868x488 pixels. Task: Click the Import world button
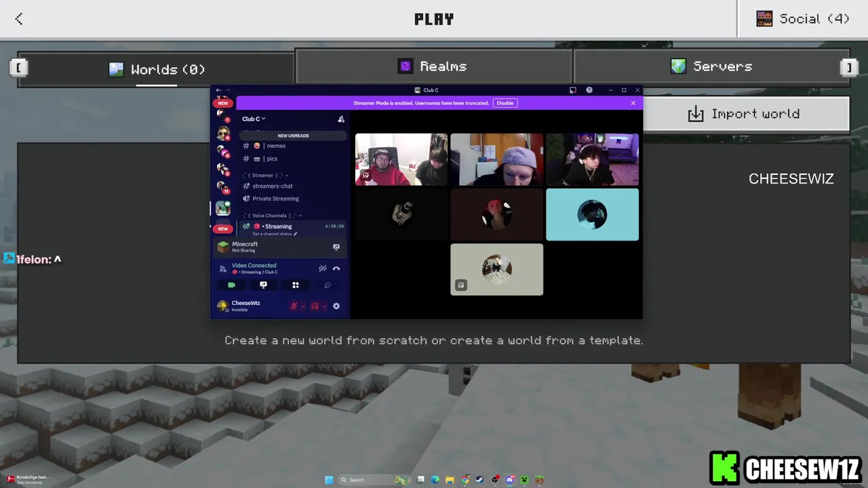tap(746, 114)
